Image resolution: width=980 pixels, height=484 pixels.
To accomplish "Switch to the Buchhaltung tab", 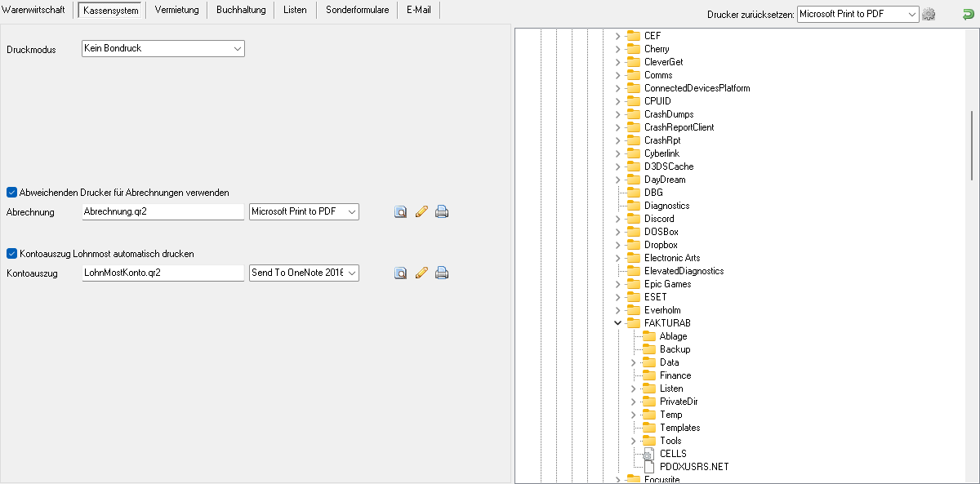I will 240,10.
